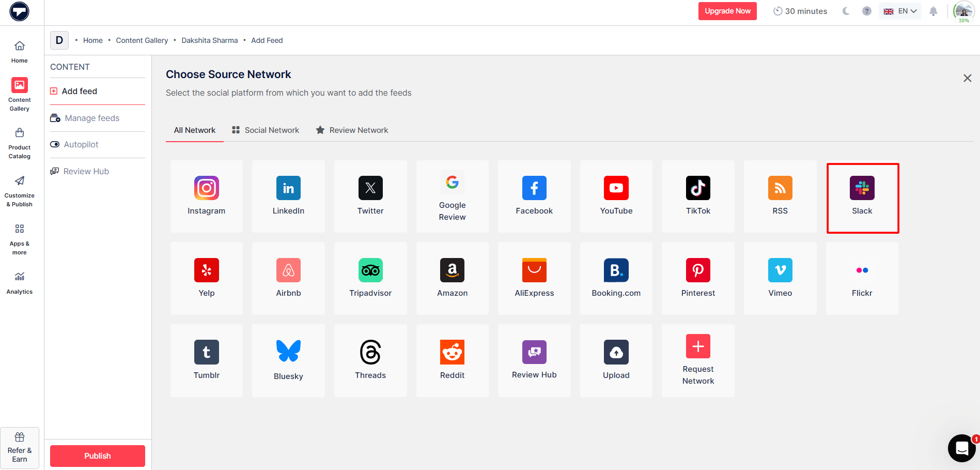Click the 30 minutes timer indicator

point(800,11)
